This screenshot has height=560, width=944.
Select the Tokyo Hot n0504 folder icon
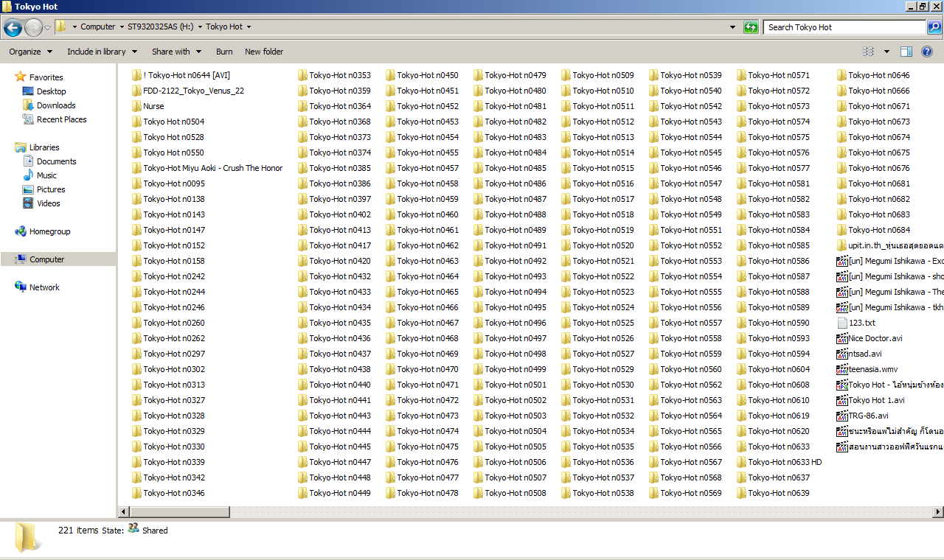tap(136, 122)
